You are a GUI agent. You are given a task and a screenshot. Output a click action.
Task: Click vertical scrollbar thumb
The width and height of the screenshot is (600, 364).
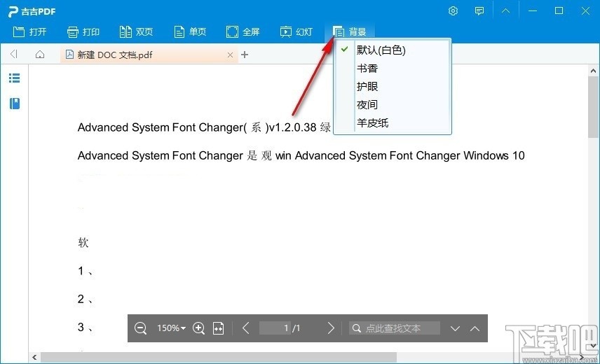(594, 107)
